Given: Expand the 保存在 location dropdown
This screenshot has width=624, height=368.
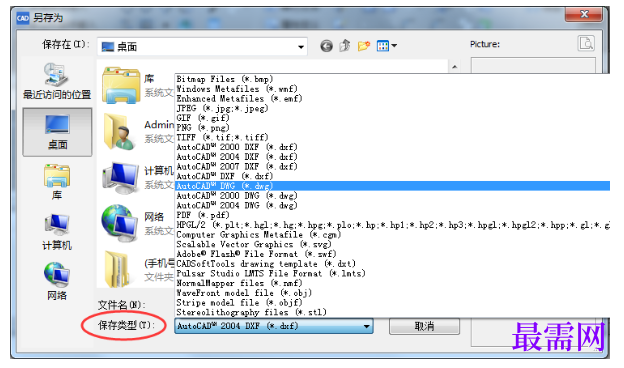Looking at the screenshot, I should 301,47.
